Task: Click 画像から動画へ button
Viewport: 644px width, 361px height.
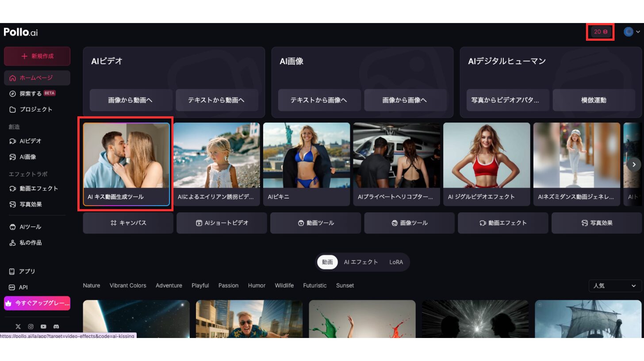Action: (131, 100)
